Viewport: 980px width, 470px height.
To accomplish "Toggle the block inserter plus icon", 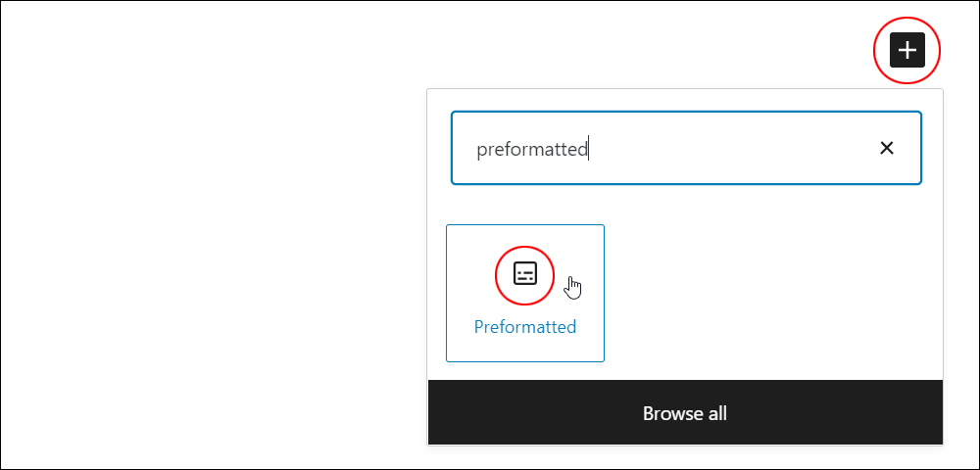I will (906, 50).
